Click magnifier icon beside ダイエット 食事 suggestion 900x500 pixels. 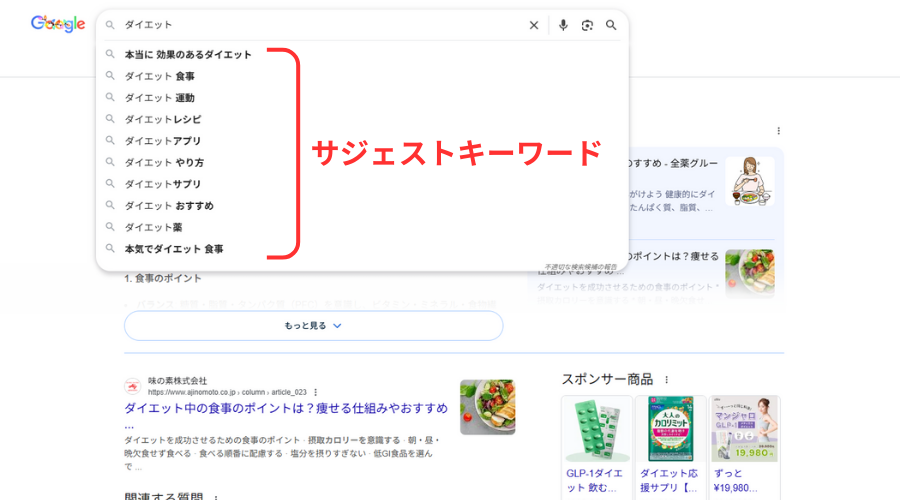pyautogui.click(x=110, y=76)
